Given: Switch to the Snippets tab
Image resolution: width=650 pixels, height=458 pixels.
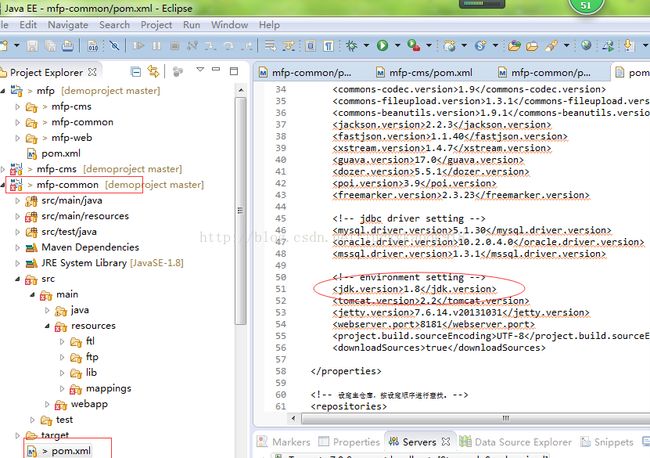Looking at the screenshot, I should (x=607, y=442).
